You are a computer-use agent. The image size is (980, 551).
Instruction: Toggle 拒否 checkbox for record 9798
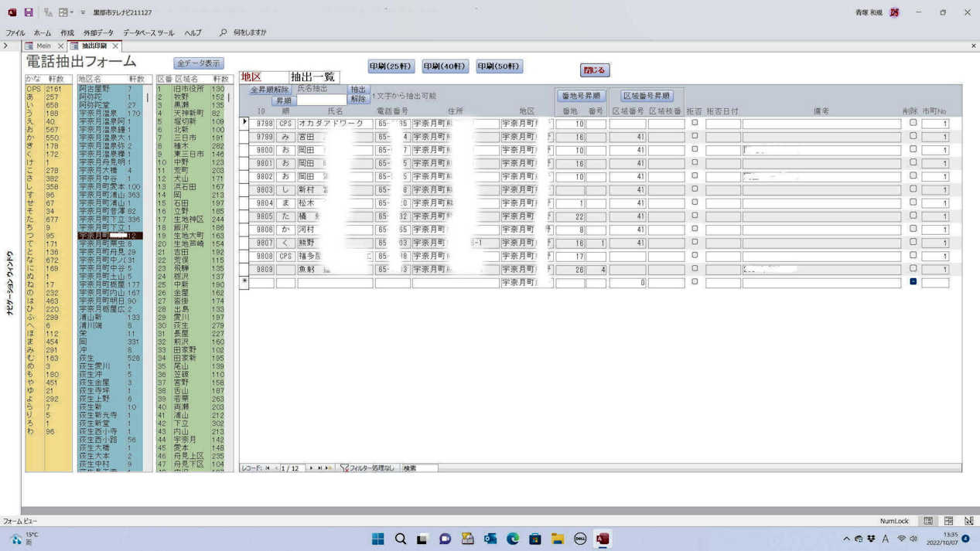[695, 123]
